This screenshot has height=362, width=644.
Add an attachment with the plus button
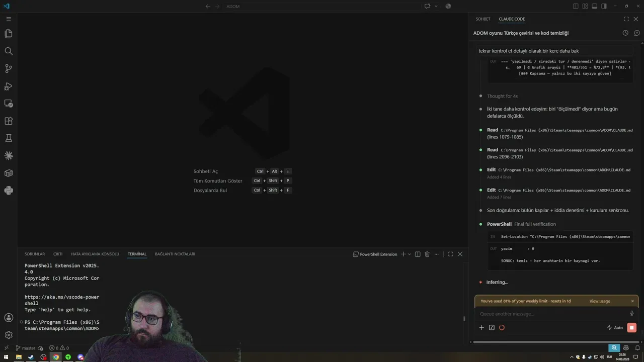[481, 327]
